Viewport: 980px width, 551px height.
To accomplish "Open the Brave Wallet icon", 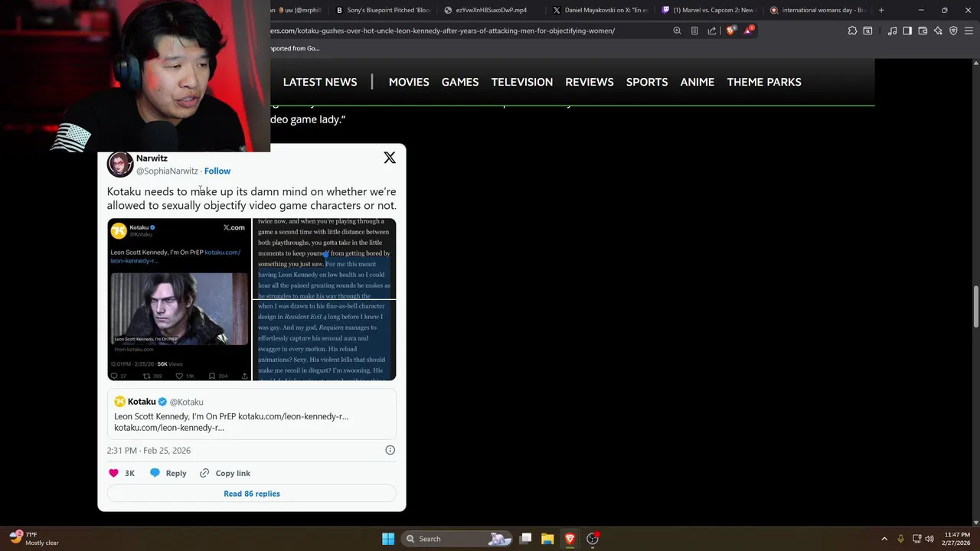I will click(x=923, y=31).
